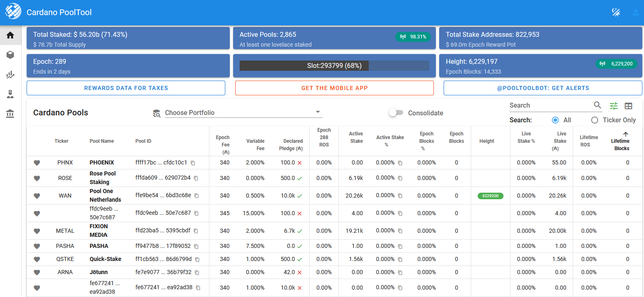644x297 pixels.
Task: Open the bank building sidebar icon
Action: tap(10, 114)
